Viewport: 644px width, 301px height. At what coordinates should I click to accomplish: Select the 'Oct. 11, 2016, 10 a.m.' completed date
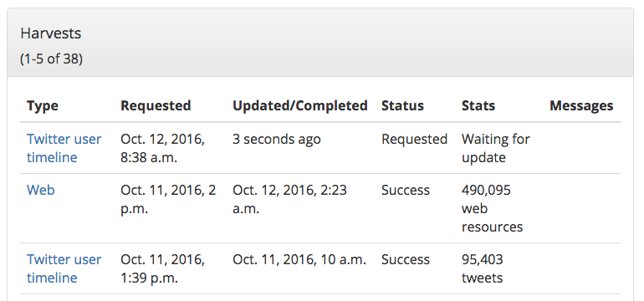(299, 259)
